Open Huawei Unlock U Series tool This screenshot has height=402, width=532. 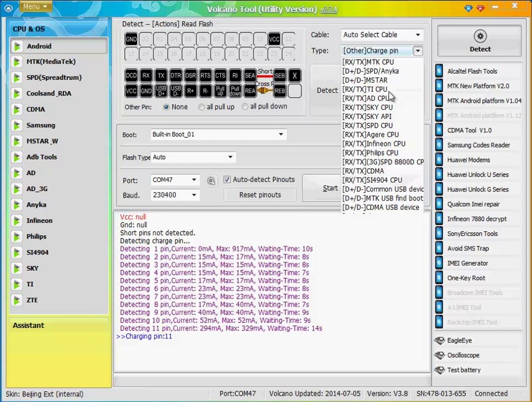(x=478, y=175)
